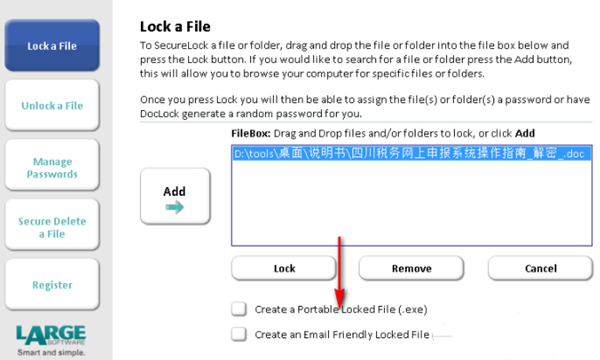Go to Manage Passwords
600x360 pixels.
52,165
